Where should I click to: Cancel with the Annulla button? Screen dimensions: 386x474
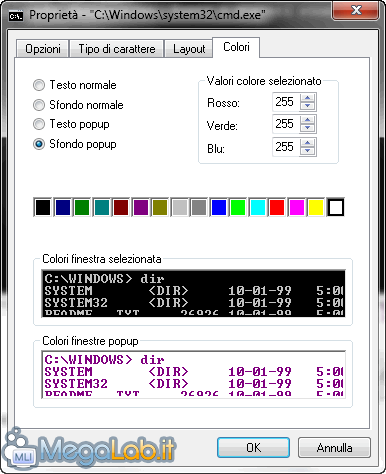334,447
